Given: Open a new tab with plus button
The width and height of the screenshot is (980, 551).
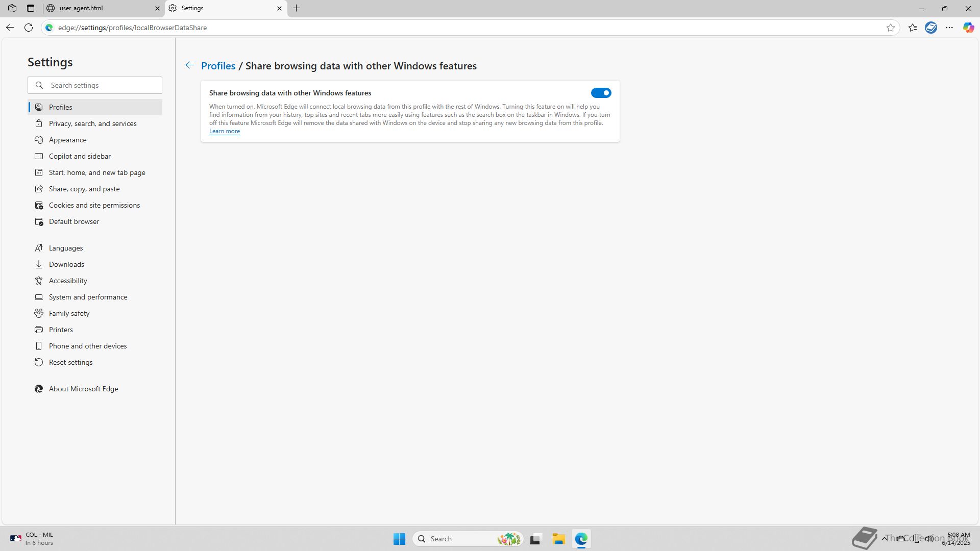Looking at the screenshot, I should coord(297,8).
